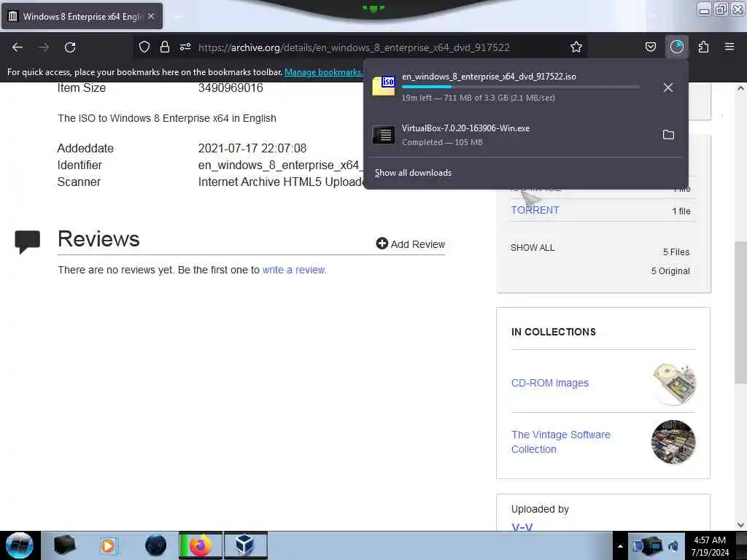Open CD-ROM Images collection
The image size is (747, 560).
(x=550, y=383)
